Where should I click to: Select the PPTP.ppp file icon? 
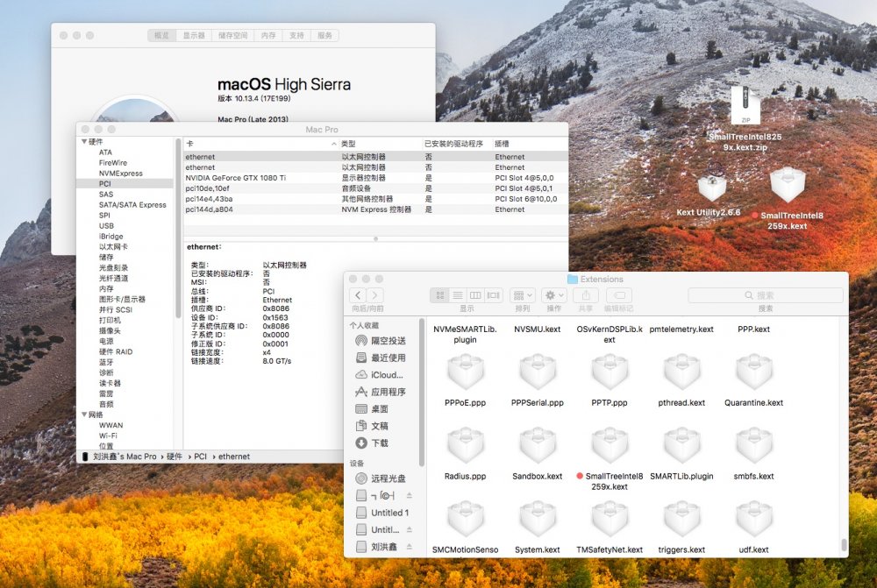(x=610, y=372)
